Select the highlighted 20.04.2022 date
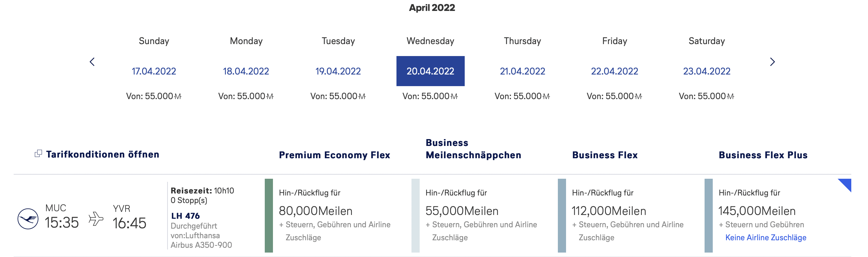868x257 pixels. coord(430,71)
